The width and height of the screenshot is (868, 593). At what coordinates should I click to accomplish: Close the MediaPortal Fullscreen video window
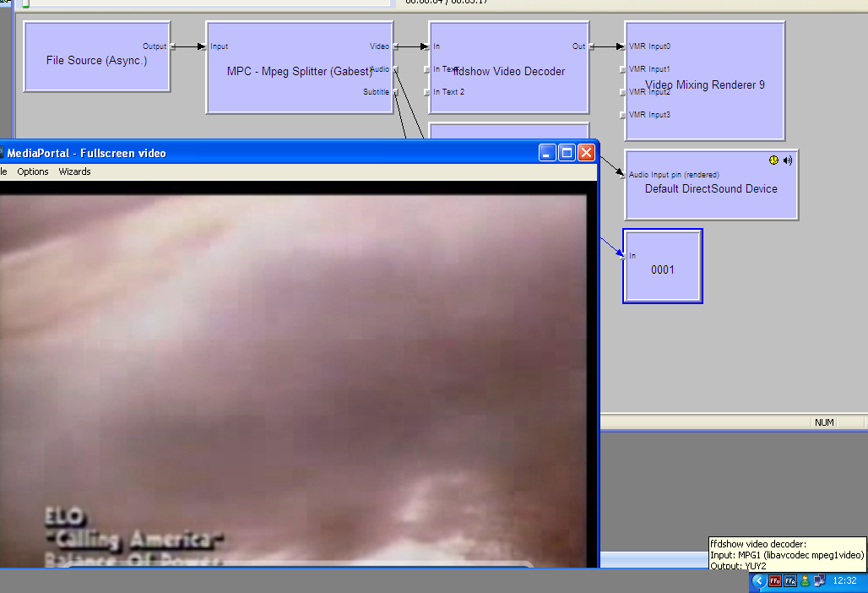tap(586, 153)
